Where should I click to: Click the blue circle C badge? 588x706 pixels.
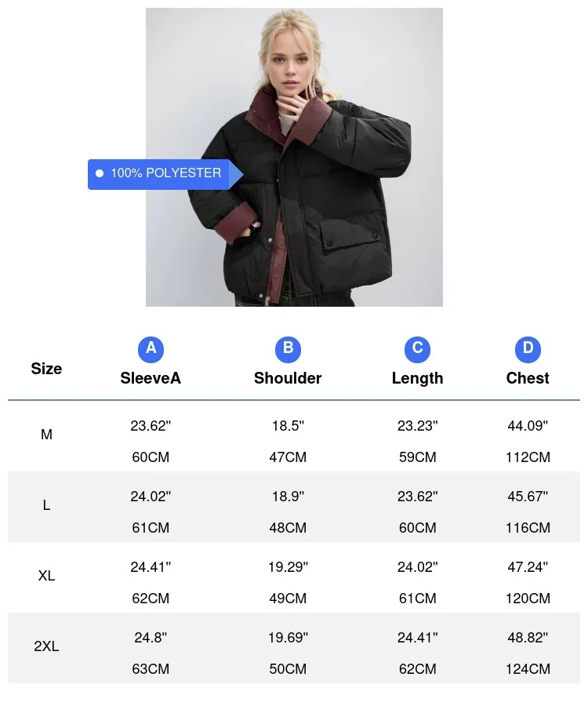point(417,348)
